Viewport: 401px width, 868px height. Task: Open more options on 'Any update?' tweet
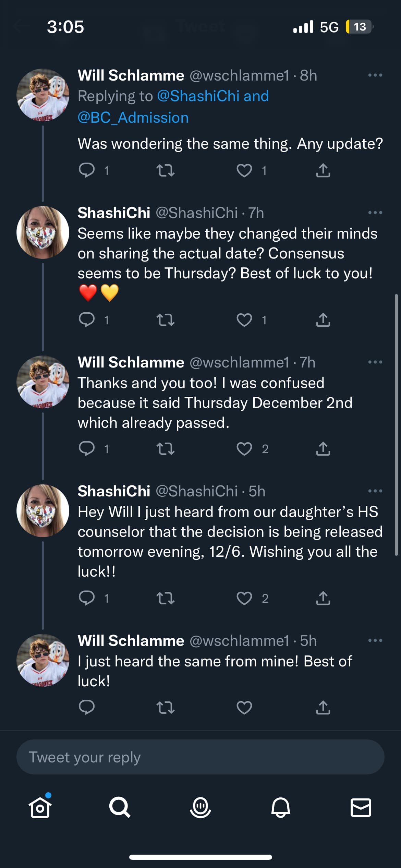pyautogui.click(x=375, y=75)
